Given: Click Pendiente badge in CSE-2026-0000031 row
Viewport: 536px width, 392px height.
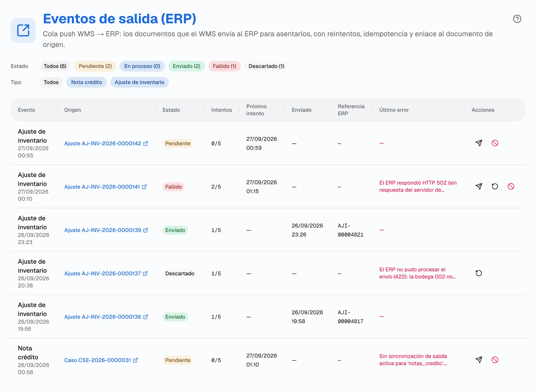Looking at the screenshot, I should coord(178,360).
